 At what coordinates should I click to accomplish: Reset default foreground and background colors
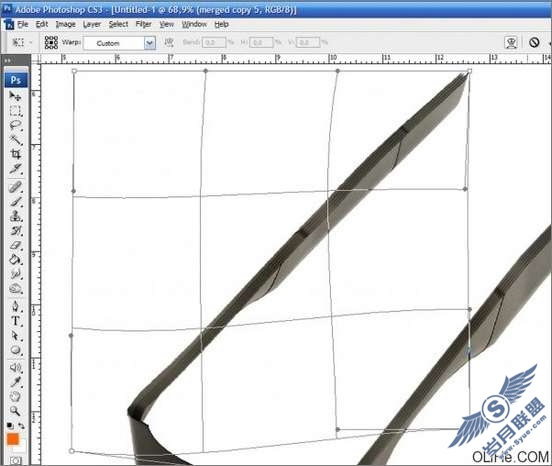pyautogui.click(x=10, y=426)
